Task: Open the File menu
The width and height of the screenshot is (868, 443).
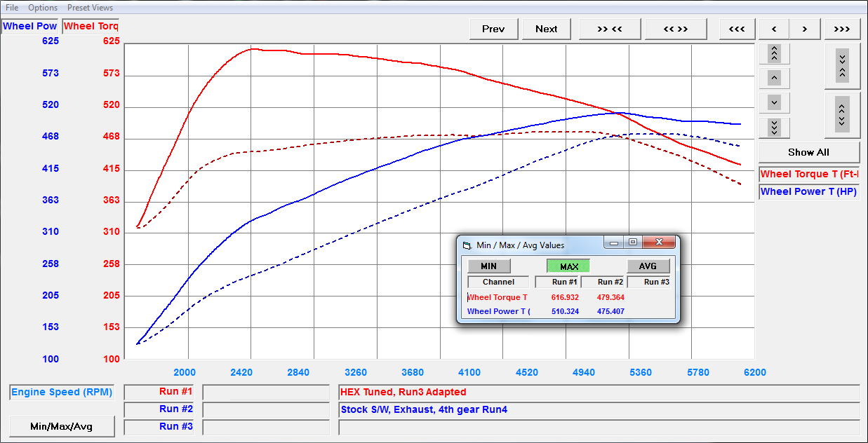Action: [x=12, y=8]
